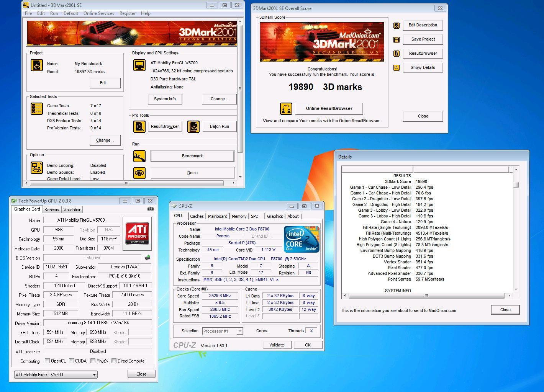Click the ResultBrowser magnifier icon in Pro Tools

point(139,126)
